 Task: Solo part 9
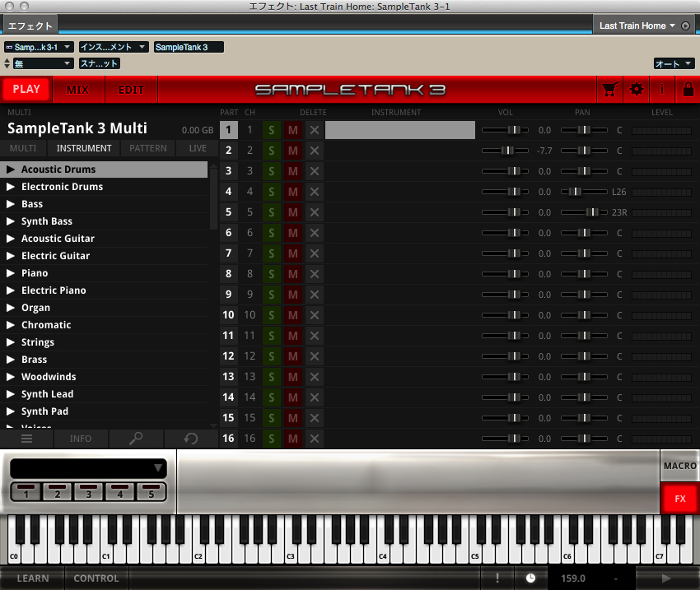(x=272, y=295)
